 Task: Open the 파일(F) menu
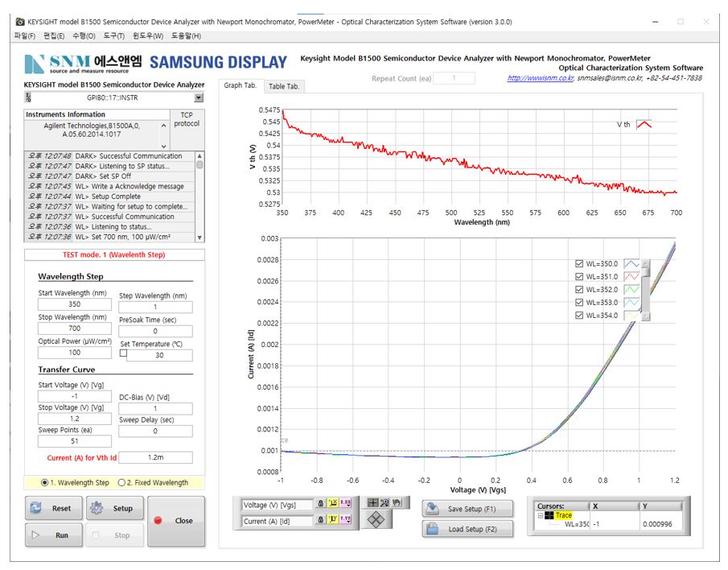click(25, 36)
